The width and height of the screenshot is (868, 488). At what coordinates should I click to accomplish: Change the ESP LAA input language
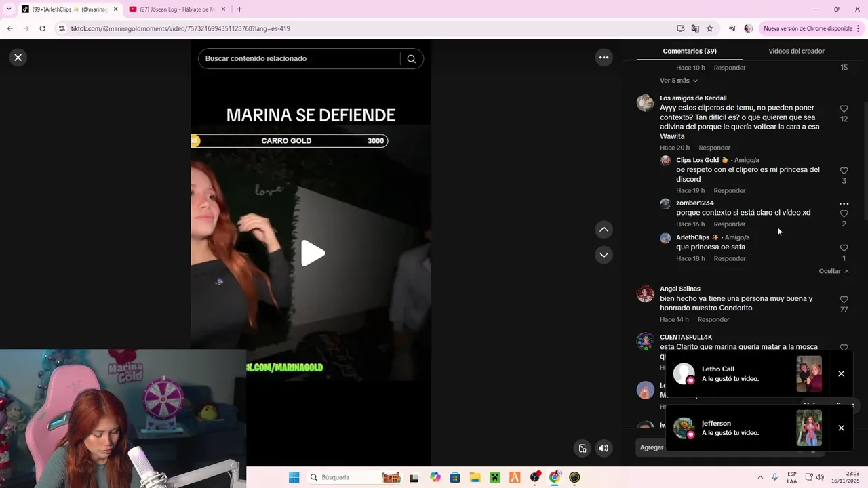792,477
